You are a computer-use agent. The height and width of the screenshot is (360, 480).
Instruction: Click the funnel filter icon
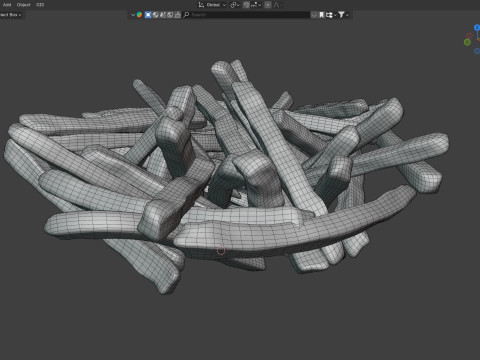coord(342,15)
